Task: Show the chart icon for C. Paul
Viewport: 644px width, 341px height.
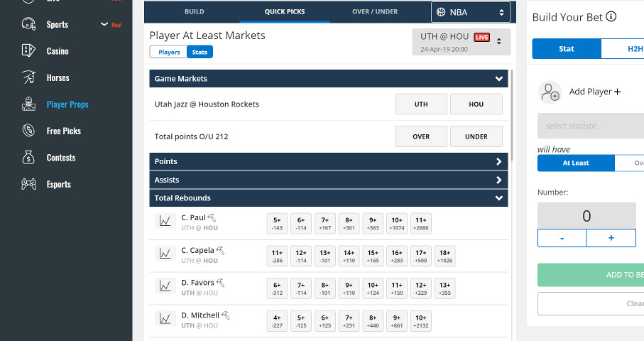Action: [165, 221]
